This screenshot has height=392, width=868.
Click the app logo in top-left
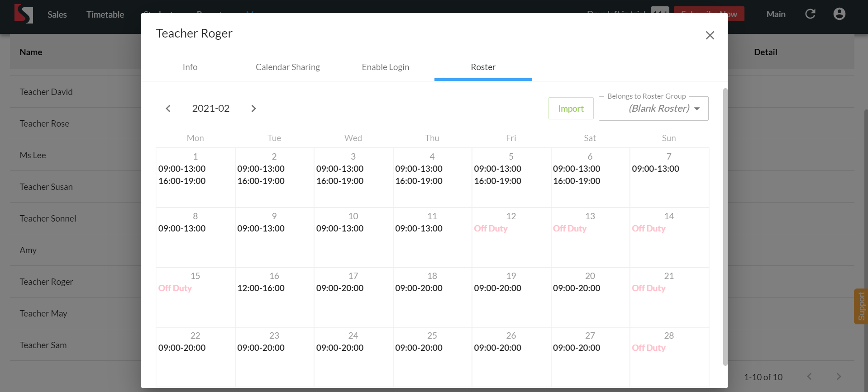tap(24, 14)
